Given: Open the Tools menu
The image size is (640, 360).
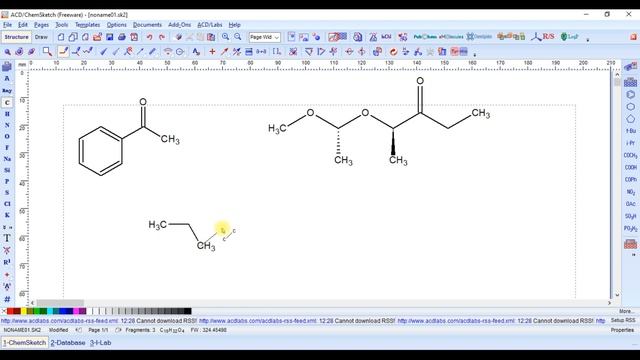Looking at the screenshot, I should (62, 25).
